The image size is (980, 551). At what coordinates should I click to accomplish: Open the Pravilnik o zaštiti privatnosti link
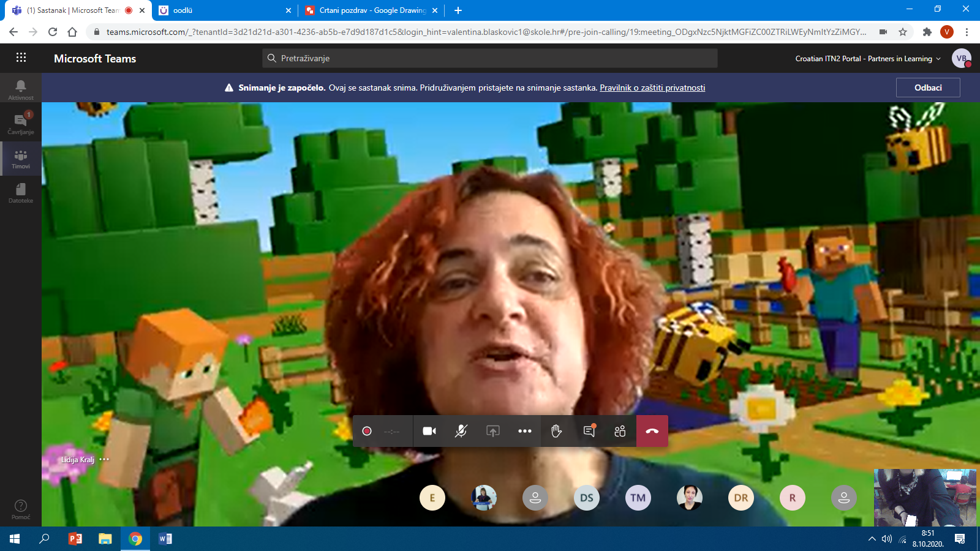click(x=652, y=88)
